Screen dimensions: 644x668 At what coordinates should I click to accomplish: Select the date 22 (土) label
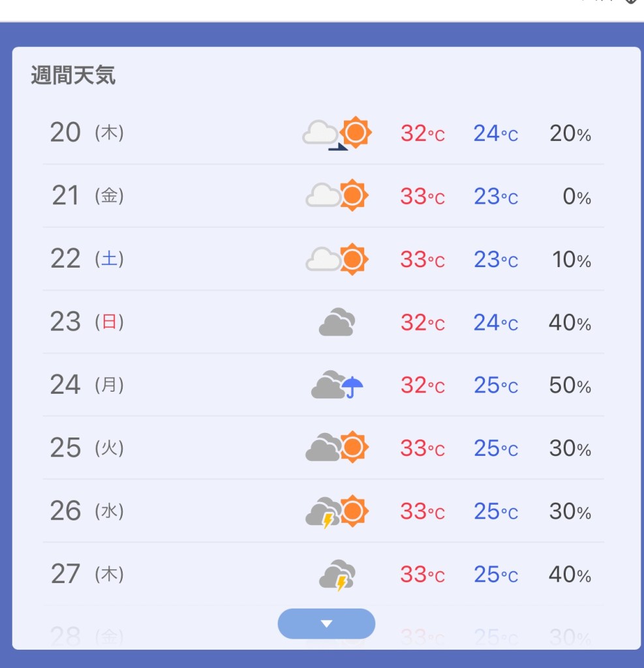[87, 259]
